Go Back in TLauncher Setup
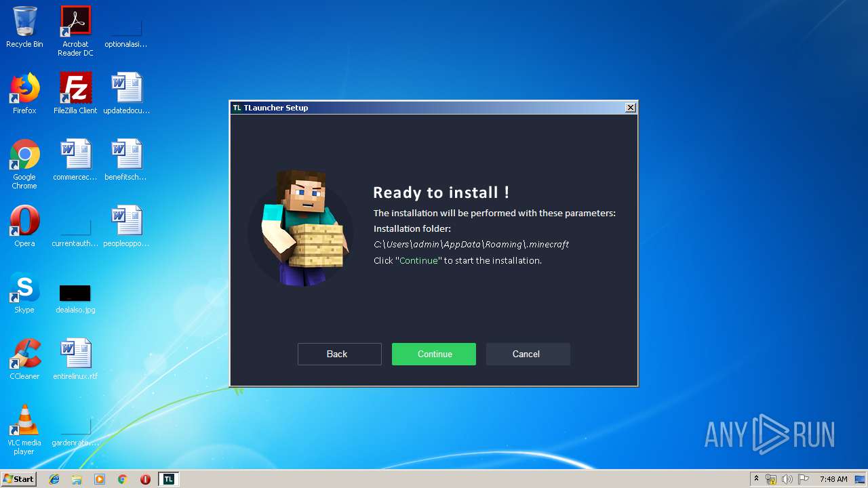This screenshot has height=488, width=868. [340, 354]
